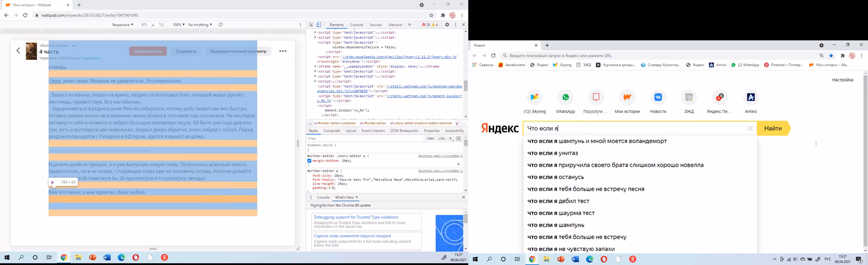
Task: Open the Госуслуги shortcut tile
Action: point(596,102)
